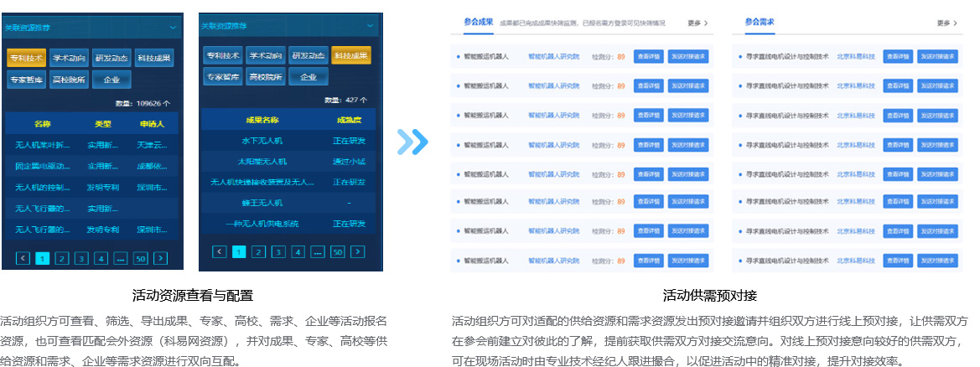The height and width of the screenshot is (367, 980).
Task: Switch to the 参会需求 tab
Action: pos(759,23)
